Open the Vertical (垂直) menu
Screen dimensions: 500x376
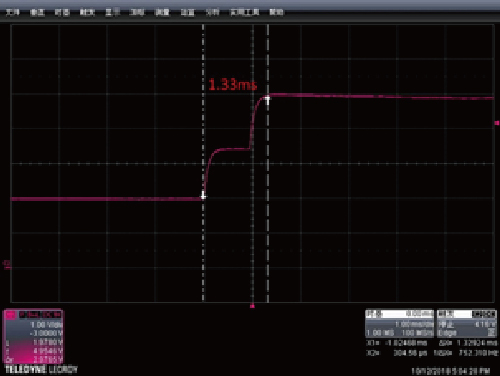(37, 12)
